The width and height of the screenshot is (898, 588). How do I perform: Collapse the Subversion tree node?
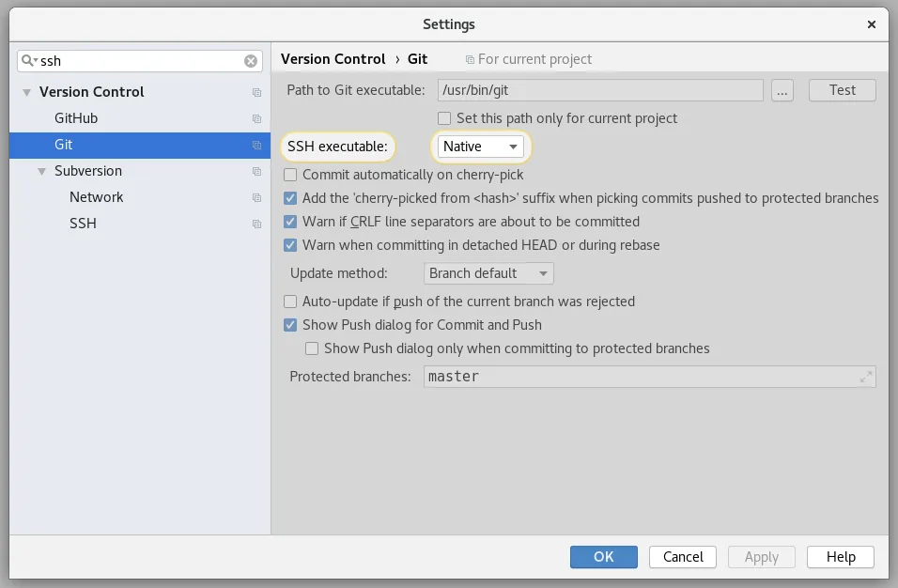[x=42, y=171]
